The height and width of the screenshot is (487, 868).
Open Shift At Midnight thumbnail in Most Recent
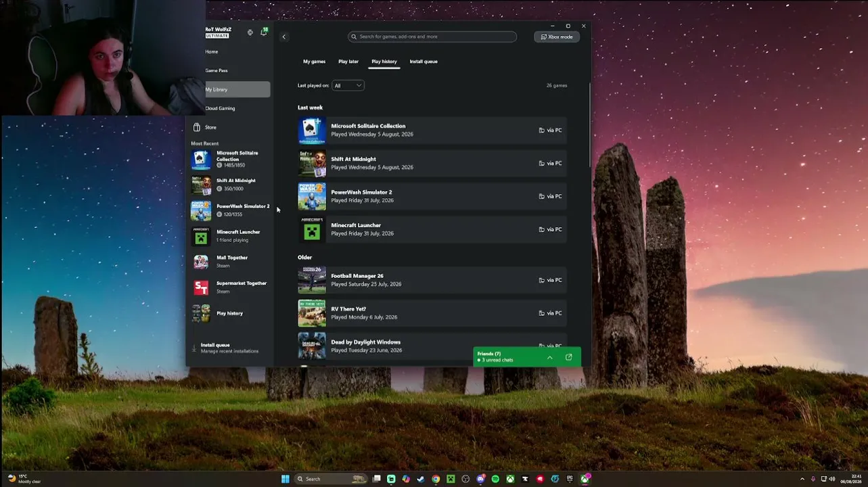(201, 185)
